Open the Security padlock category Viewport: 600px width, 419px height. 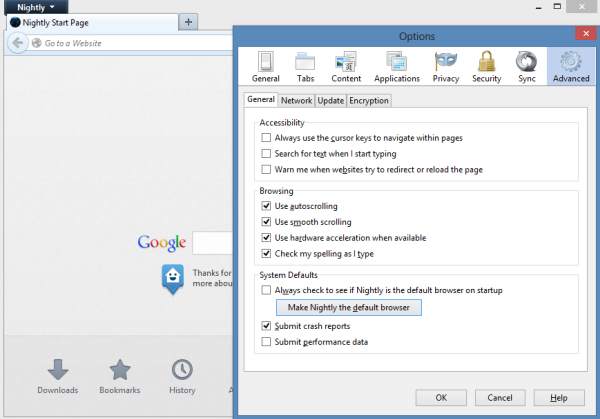coord(486,66)
